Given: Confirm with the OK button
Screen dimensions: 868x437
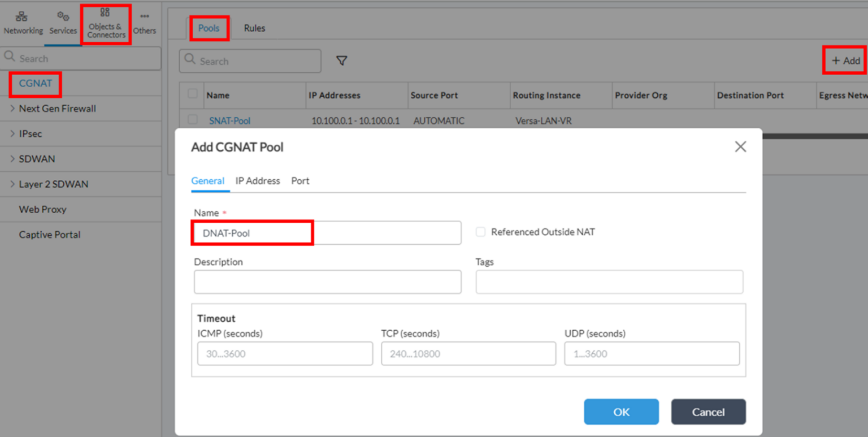Looking at the screenshot, I should (621, 412).
